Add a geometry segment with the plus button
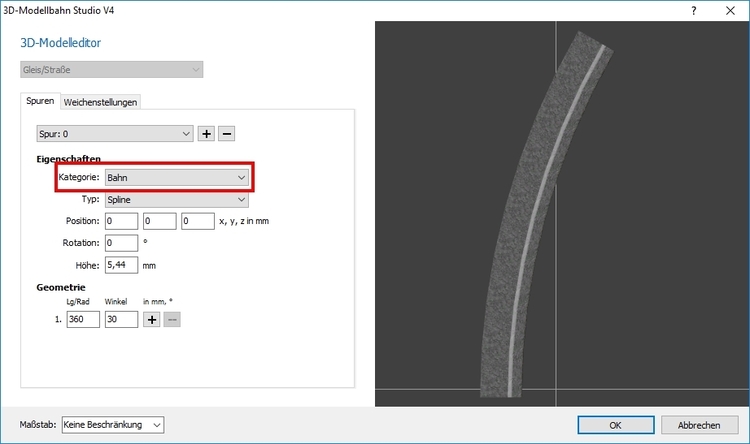This screenshot has height=444, width=750. [152, 320]
